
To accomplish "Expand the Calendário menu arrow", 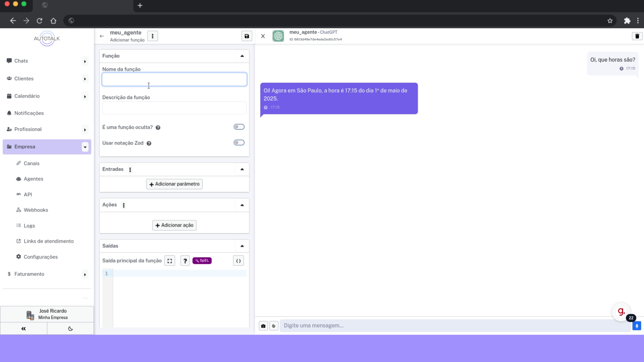I will click(85, 97).
